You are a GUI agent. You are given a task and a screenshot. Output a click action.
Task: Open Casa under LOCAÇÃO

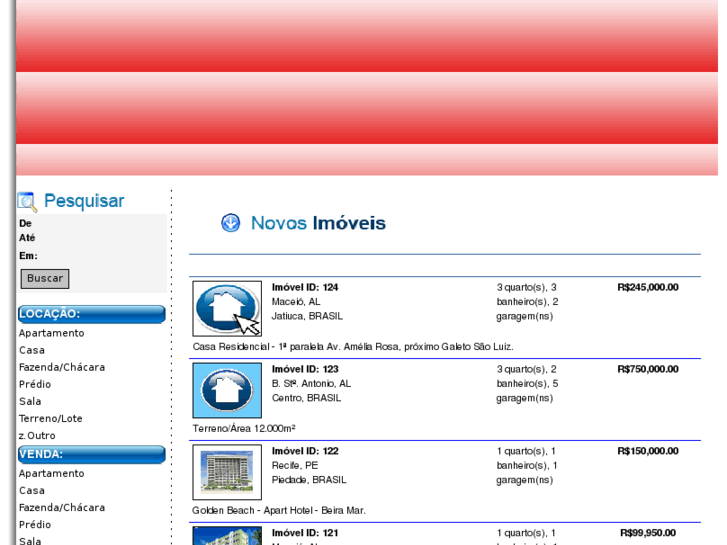coord(32,350)
